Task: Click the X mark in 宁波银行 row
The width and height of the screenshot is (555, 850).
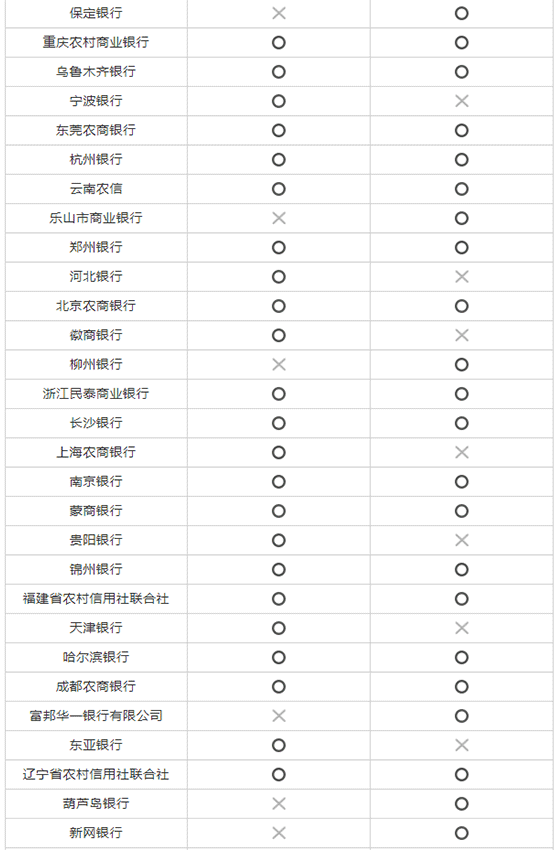Action: pyautogui.click(x=462, y=101)
